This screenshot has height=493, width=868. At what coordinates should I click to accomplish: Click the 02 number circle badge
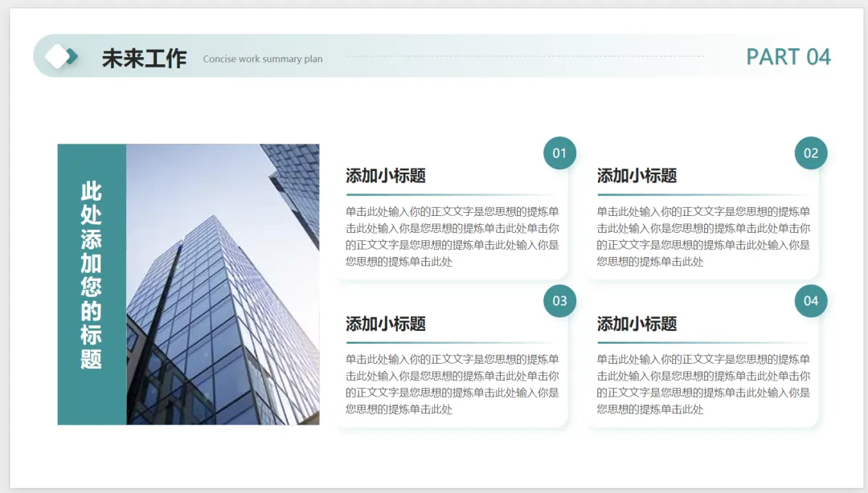click(811, 153)
